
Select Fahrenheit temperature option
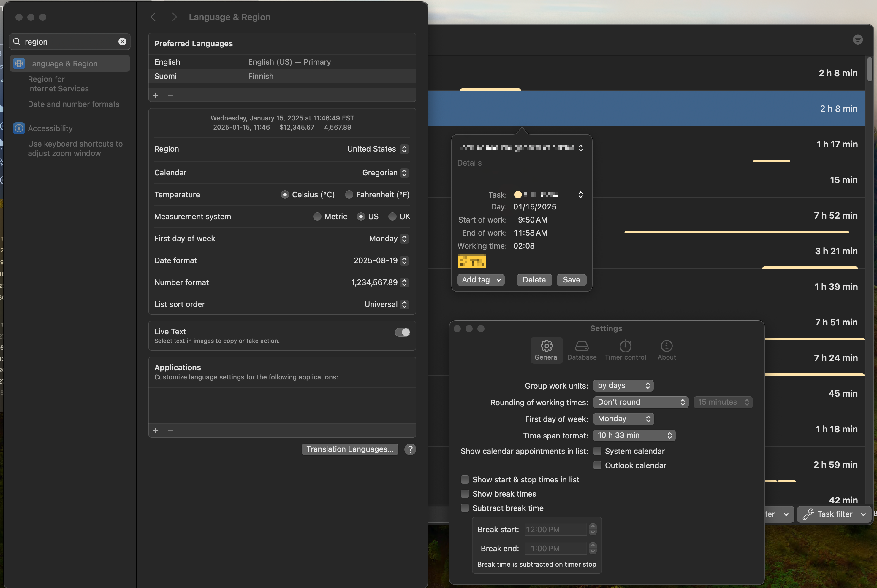pyautogui.click(x=349, y=195)
